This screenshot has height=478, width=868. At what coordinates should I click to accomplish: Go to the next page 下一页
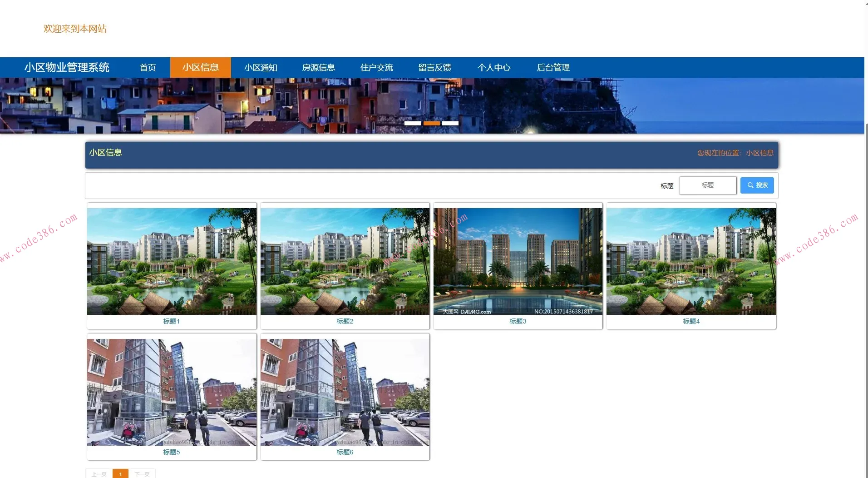click(x=142, y=474)
